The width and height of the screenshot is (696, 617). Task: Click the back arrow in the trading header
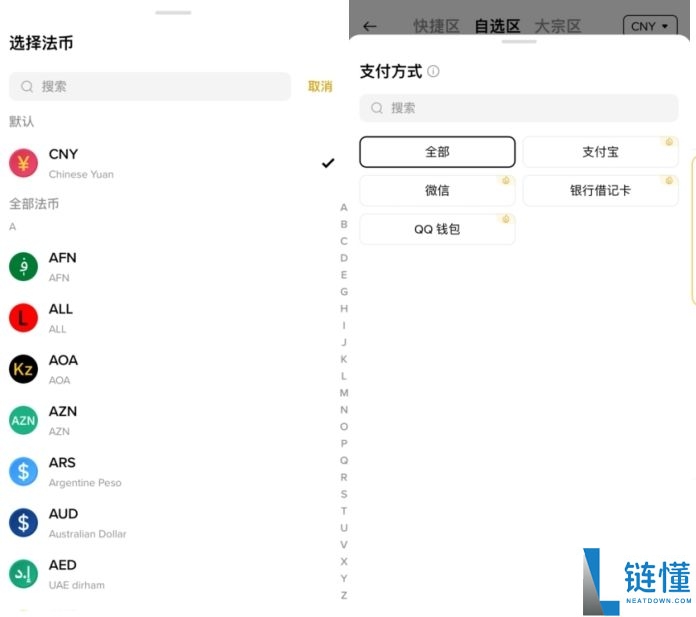370,26
